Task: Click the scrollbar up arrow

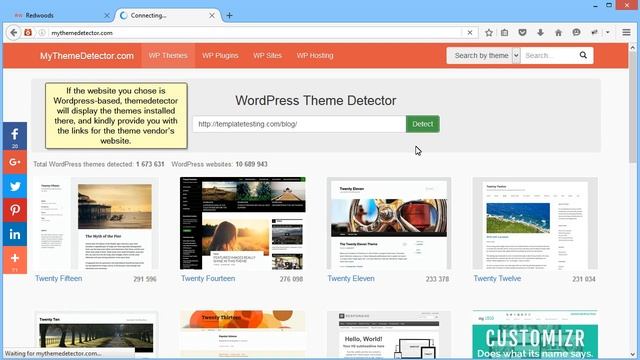Action: (x=633, y=47)
